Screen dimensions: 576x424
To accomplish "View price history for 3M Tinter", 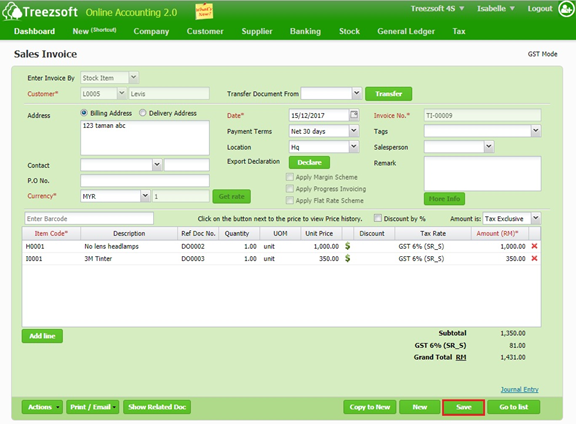I will pos(348,258).
